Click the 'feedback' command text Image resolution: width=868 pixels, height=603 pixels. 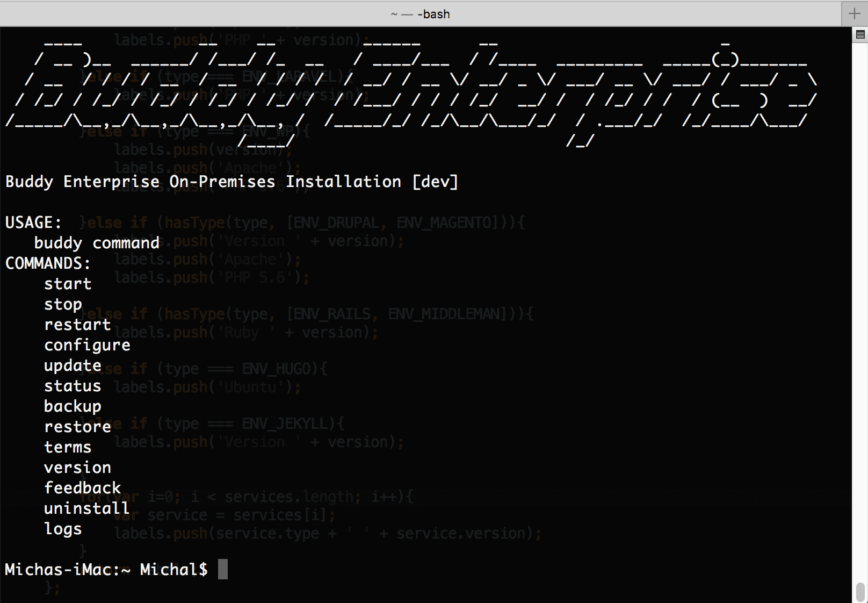(82, 488)
